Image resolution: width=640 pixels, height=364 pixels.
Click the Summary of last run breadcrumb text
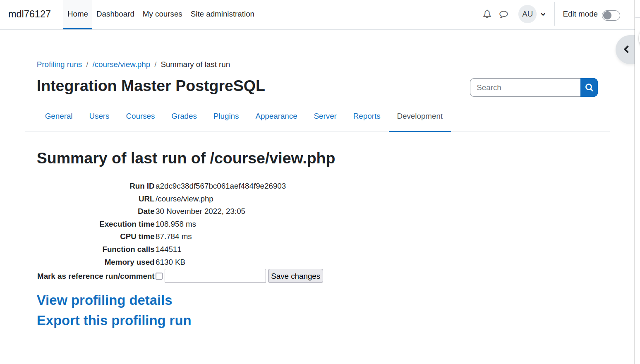pos(195,65)
